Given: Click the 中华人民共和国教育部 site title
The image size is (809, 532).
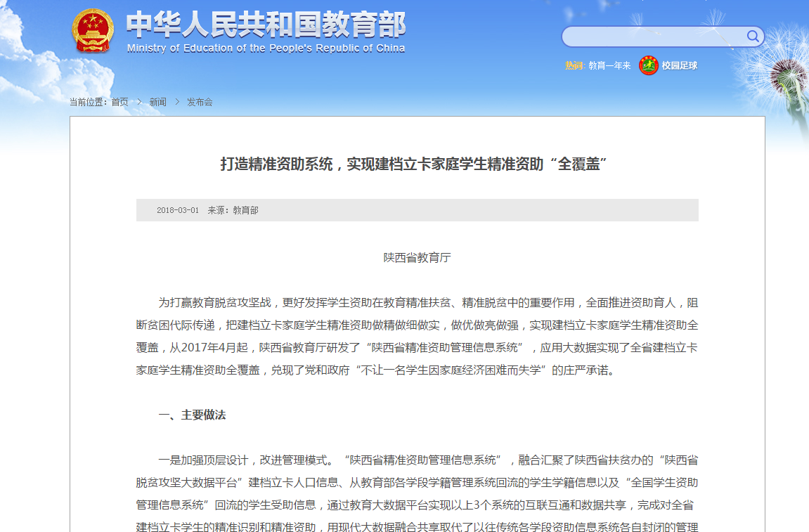Looking at the screenshot, I should click(x=266, y=25).
